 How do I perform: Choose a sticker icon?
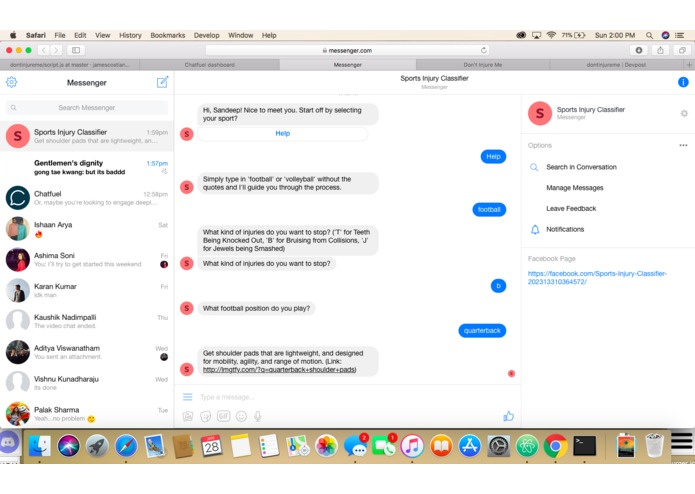[x=206, y=416]
